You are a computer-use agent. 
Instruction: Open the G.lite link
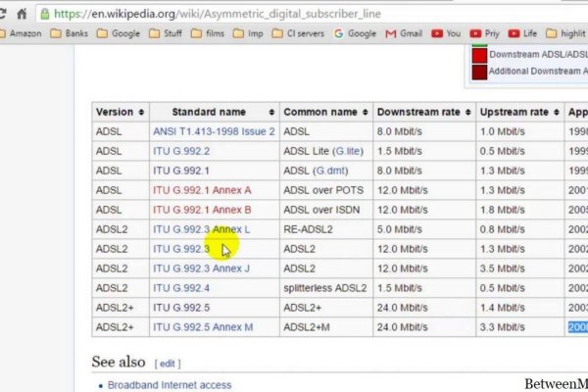pos(348,151)
